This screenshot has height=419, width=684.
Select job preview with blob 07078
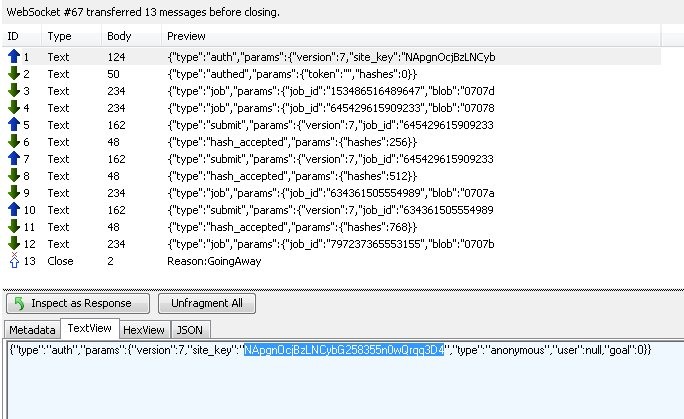[331, 108]
